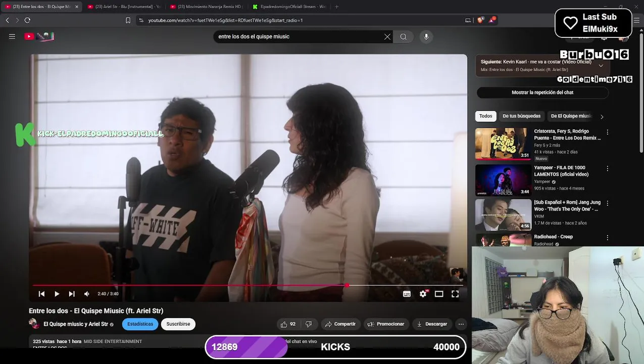Open Brave Shields icon
The width and height of the screenshot is (644, 364).
click(x=480, y=20)
